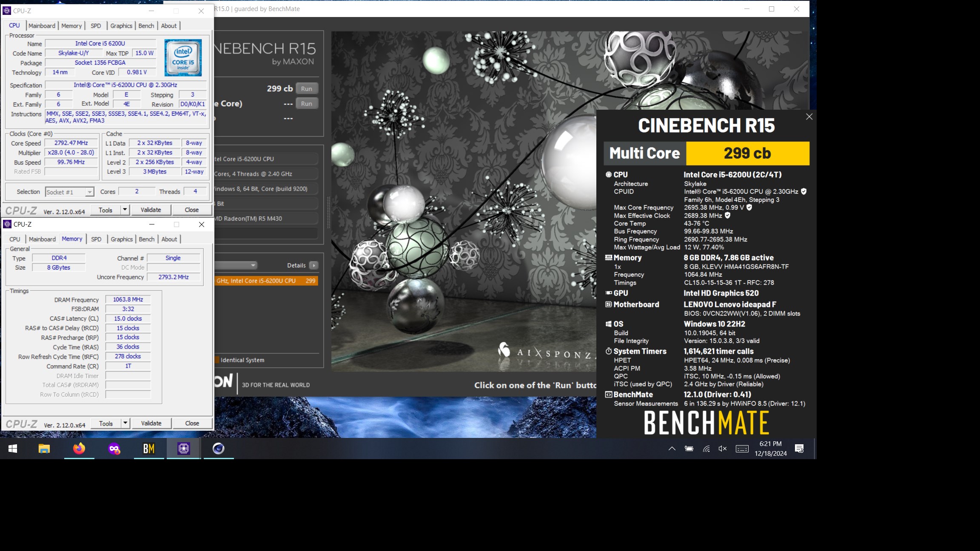Click Close button in bottom CPU-Z
Image resolution: width=980 pixels, height=551 pixels.
click(192, 423)
